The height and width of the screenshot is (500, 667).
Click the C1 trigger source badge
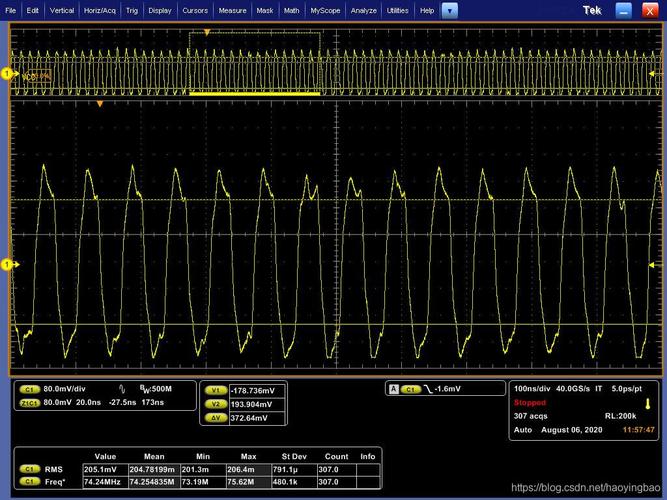click(x=410, y=389)
